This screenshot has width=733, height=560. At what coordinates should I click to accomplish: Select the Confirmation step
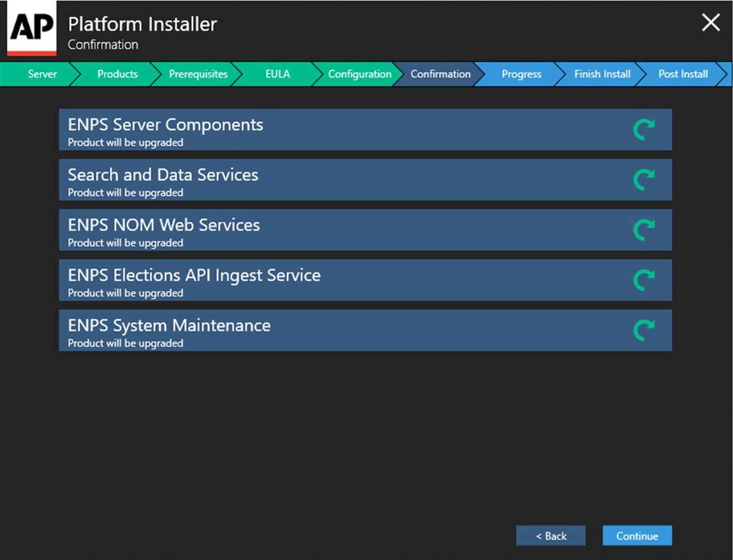pyautogui.click(x=440, y=74)
